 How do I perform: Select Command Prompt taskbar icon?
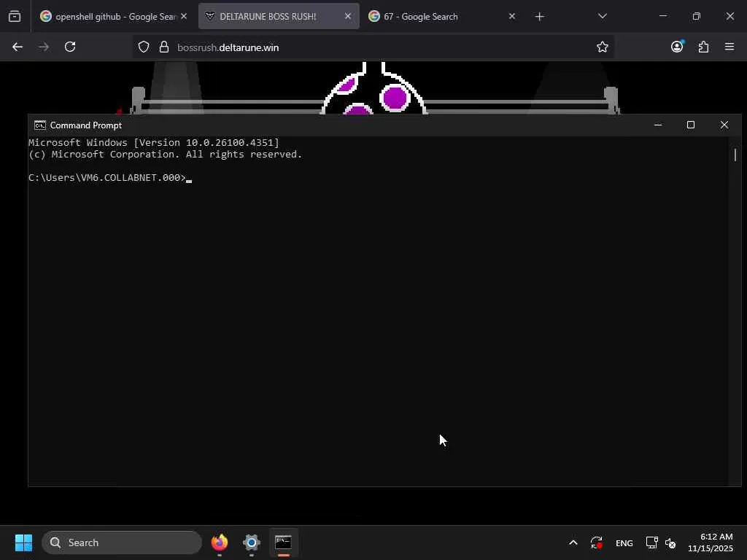(284, 542)
